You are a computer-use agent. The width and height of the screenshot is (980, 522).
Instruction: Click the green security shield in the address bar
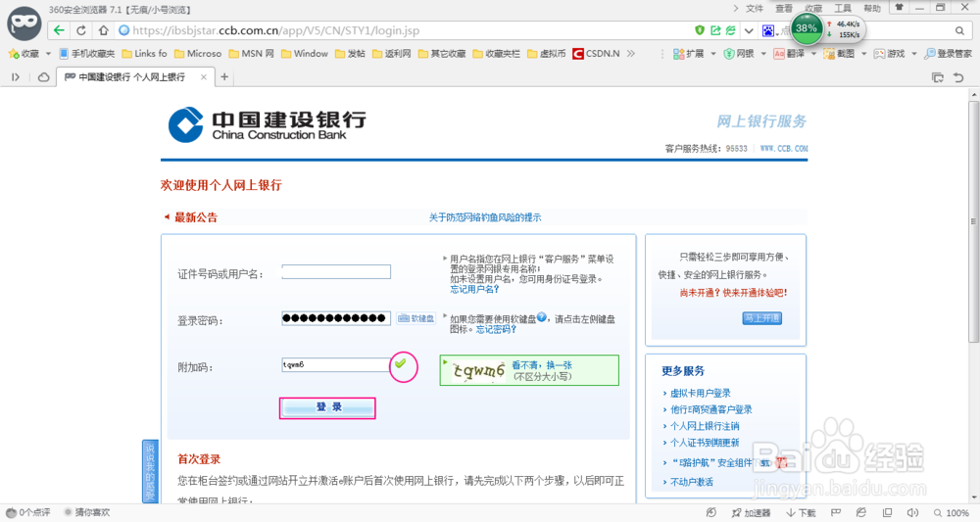700,30
